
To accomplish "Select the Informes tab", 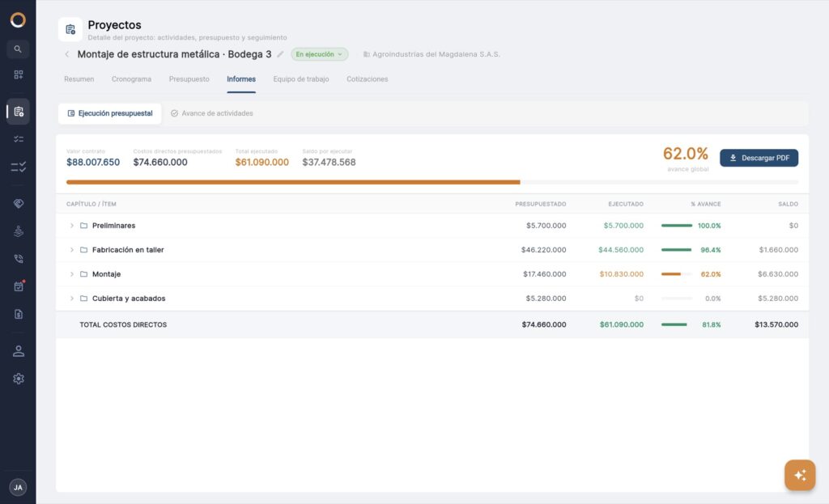I will [x=241, y=79].
